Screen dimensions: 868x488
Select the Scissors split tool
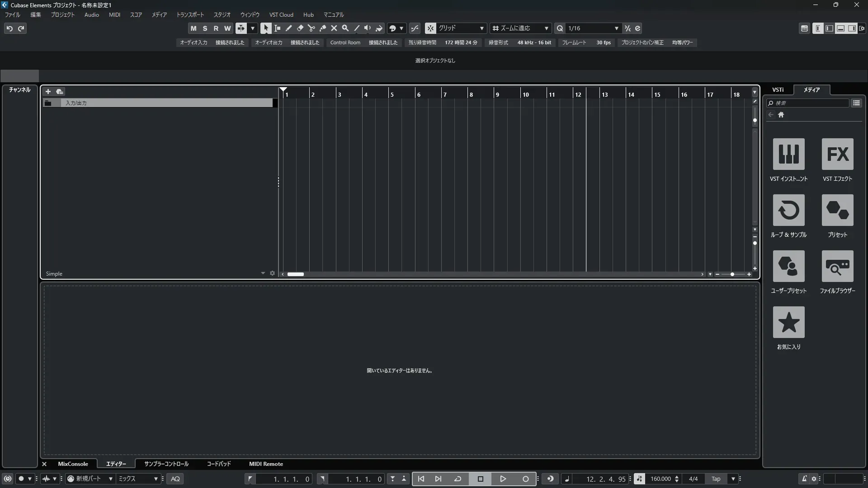311,28
